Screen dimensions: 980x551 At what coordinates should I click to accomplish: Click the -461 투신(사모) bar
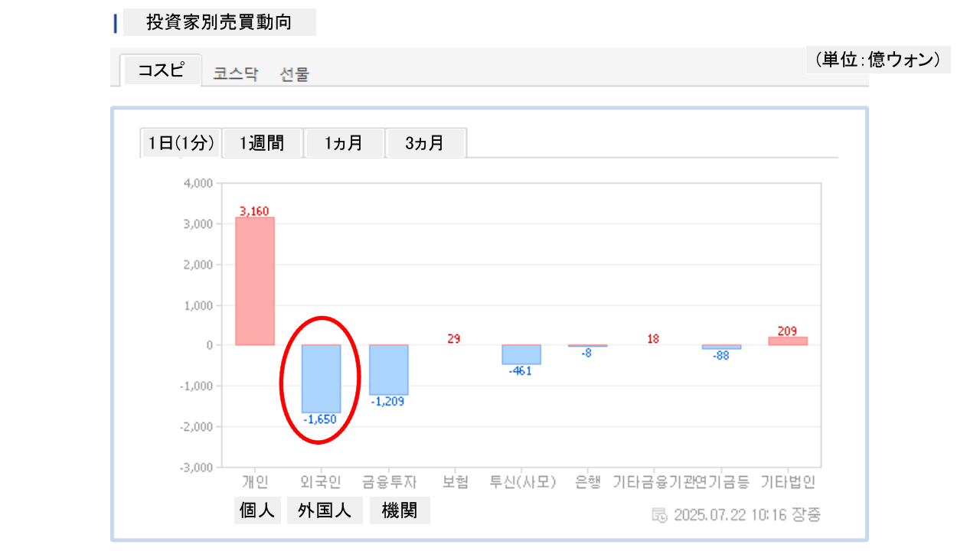[521, 354]
